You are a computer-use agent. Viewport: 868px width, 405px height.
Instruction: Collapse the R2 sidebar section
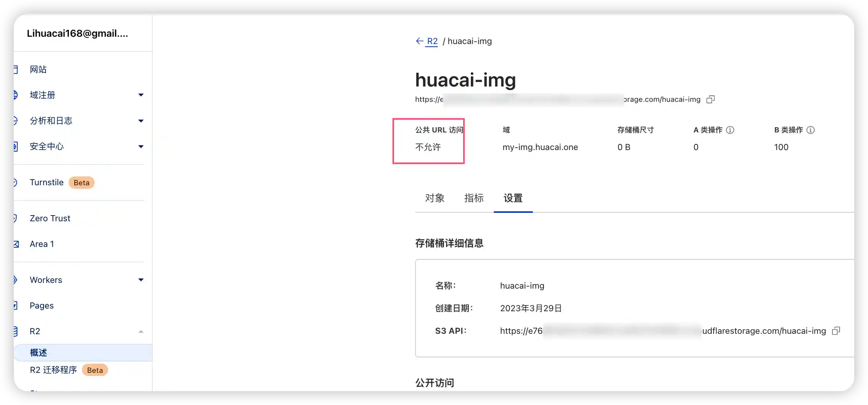[141, 331]
